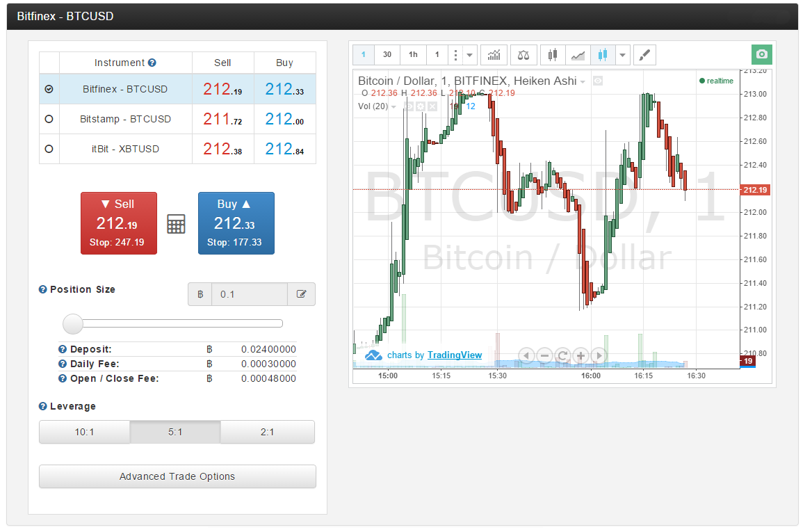
Task: Click Bitfinex Sell price 212.19 cell
Action: tap(222, 89)
